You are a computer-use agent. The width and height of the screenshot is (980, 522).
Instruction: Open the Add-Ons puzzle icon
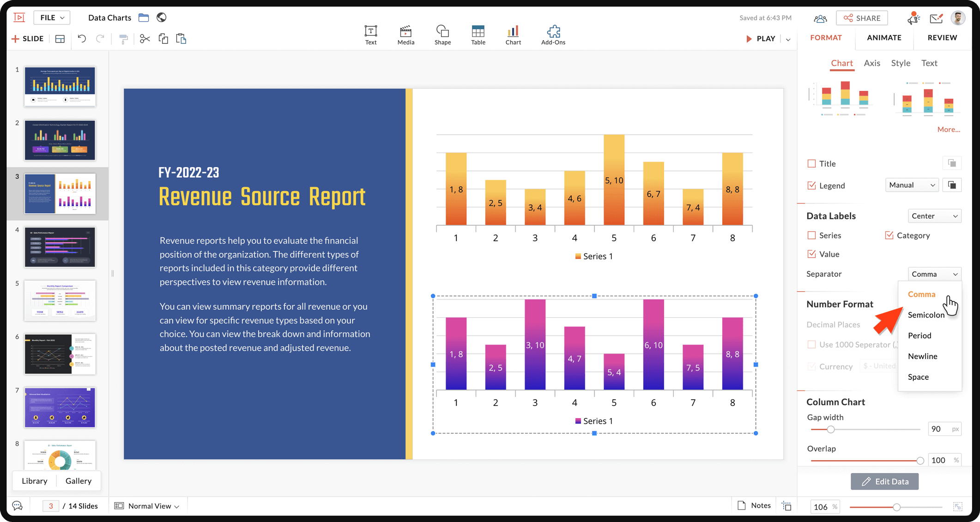[x=553, y=35]
